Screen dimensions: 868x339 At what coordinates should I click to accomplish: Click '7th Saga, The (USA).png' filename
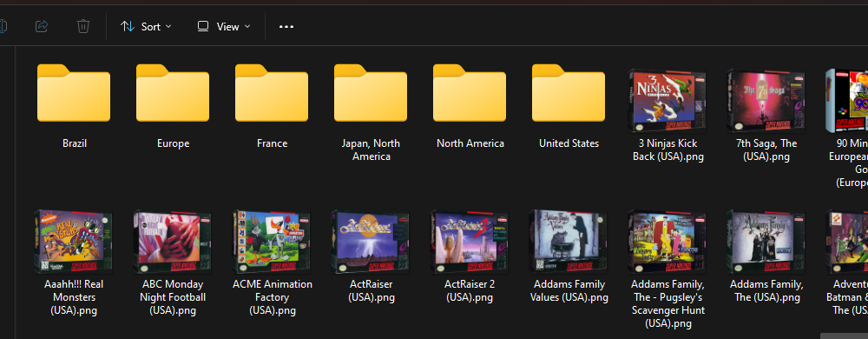pos(766,150)
